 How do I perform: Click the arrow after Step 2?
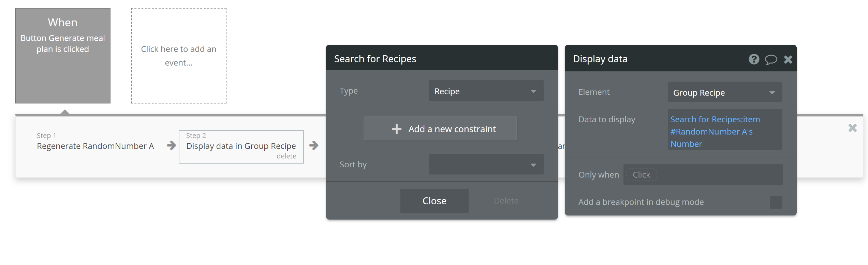click(314, 146)
